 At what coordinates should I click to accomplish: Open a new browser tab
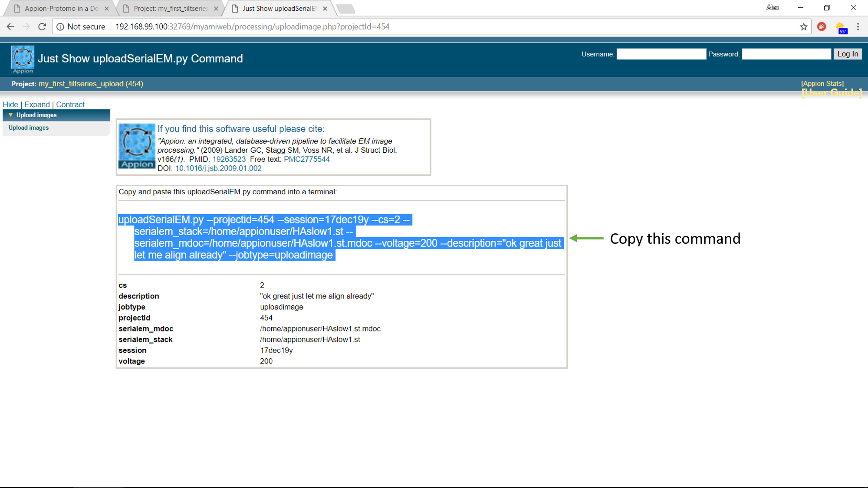[x=345, y=8]
